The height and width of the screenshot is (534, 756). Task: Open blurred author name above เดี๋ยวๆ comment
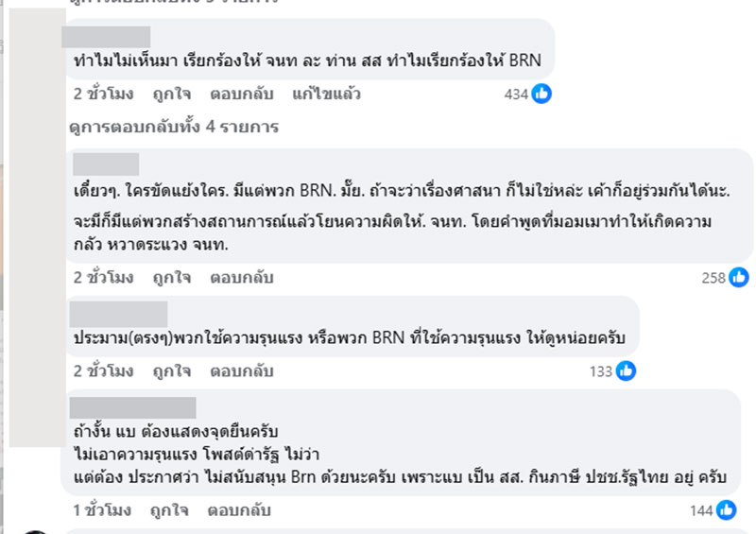(106, 164)
